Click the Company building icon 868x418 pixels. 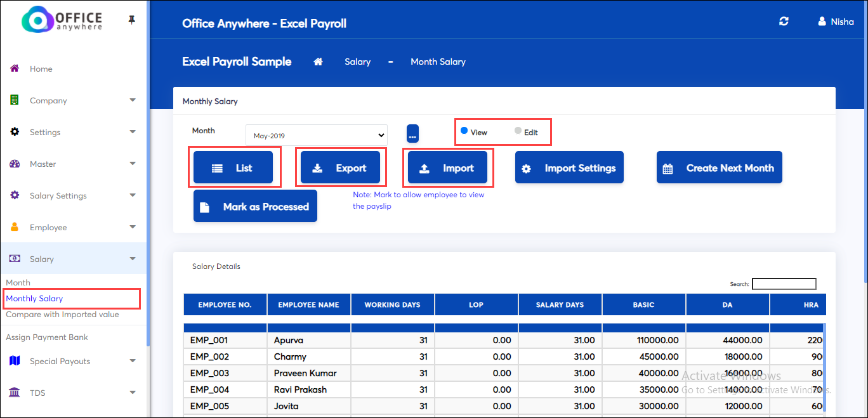click(14, 100)
